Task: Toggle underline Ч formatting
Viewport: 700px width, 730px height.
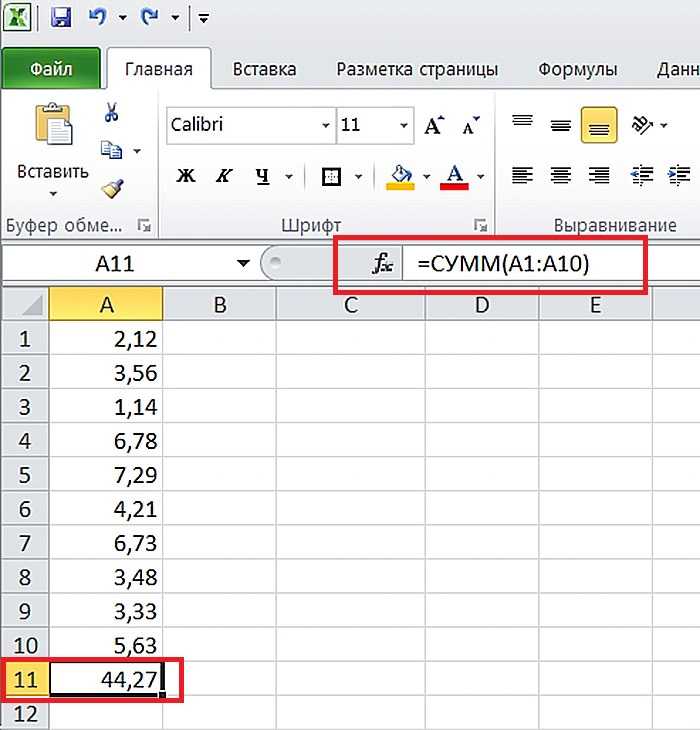Action: (x=262, y=176)
